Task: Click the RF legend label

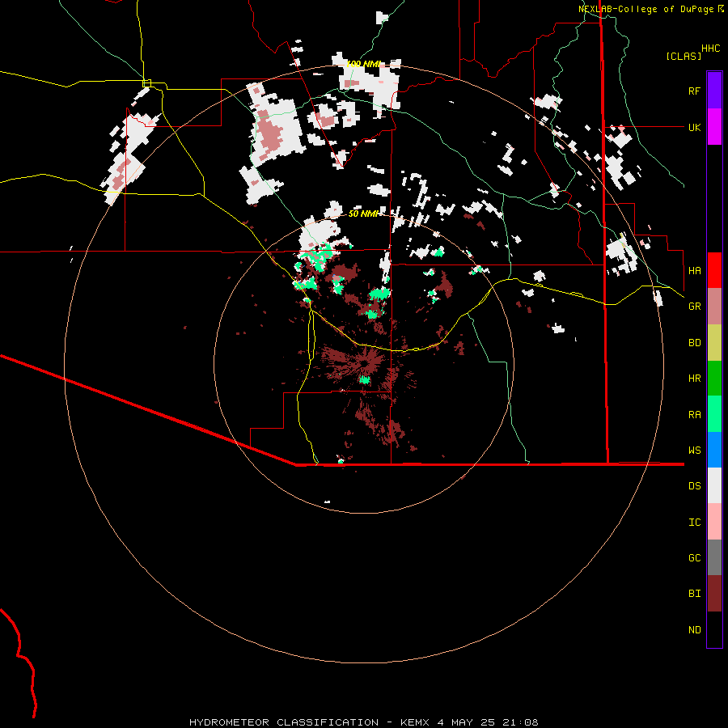Action: point(694,91)
